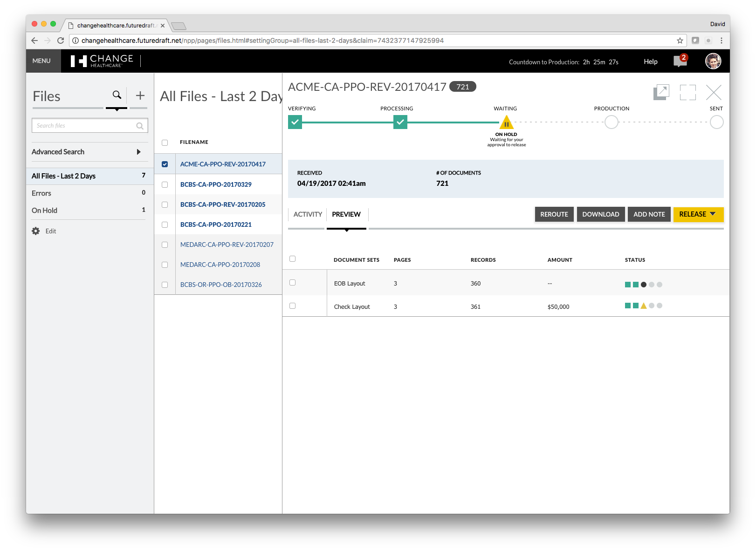Click the gear icon next to Edit
This screenshot has width=756, height=551.
coord(36,231)
